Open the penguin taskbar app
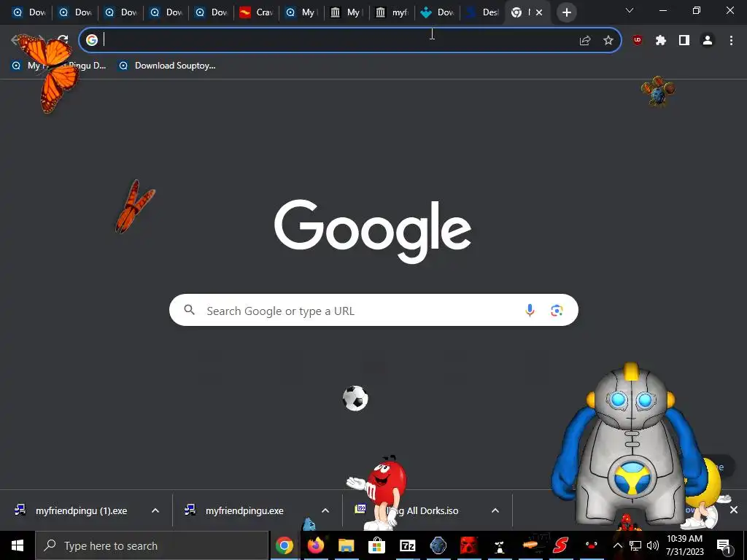The height and width of the screenshot is (560, 747). 499,545
